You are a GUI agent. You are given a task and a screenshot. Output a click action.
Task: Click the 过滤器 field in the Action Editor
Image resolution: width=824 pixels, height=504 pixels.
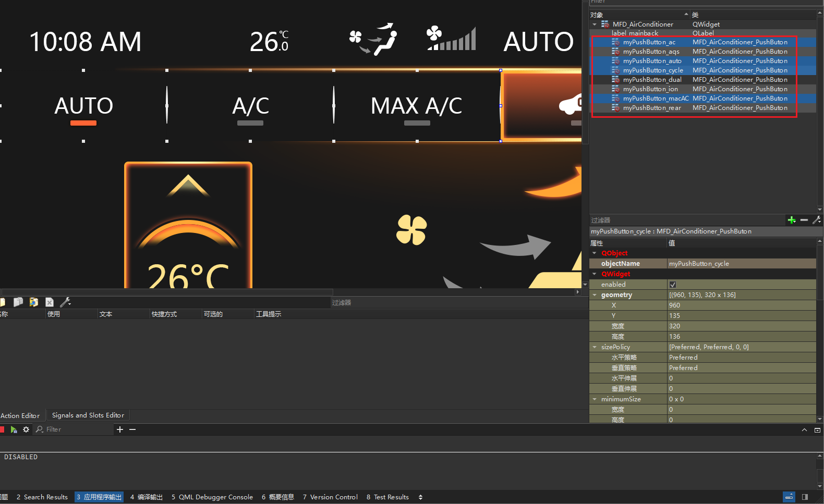click(x=459, y=302)
